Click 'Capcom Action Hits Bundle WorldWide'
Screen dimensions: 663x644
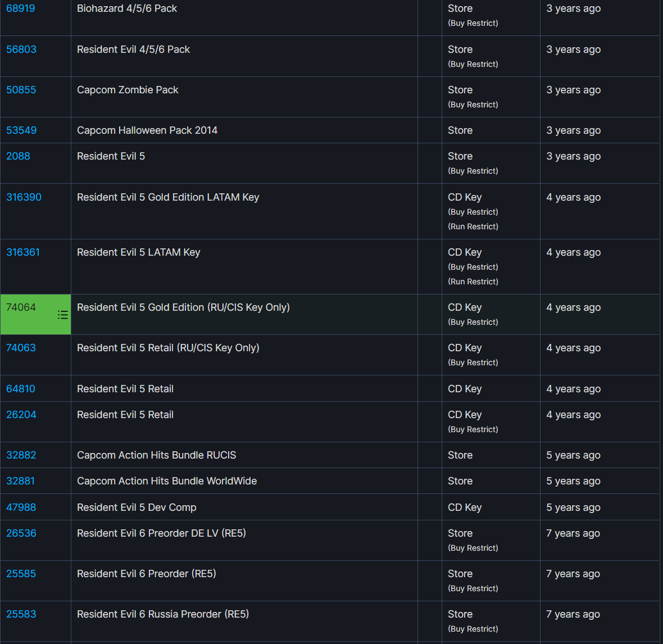tap(167, 481)
